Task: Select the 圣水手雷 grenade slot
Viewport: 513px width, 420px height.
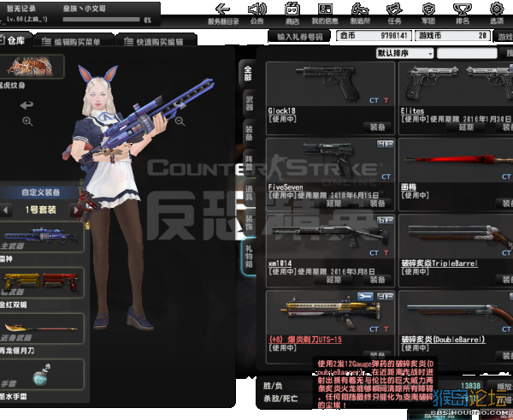Action: tap(41, 374)
